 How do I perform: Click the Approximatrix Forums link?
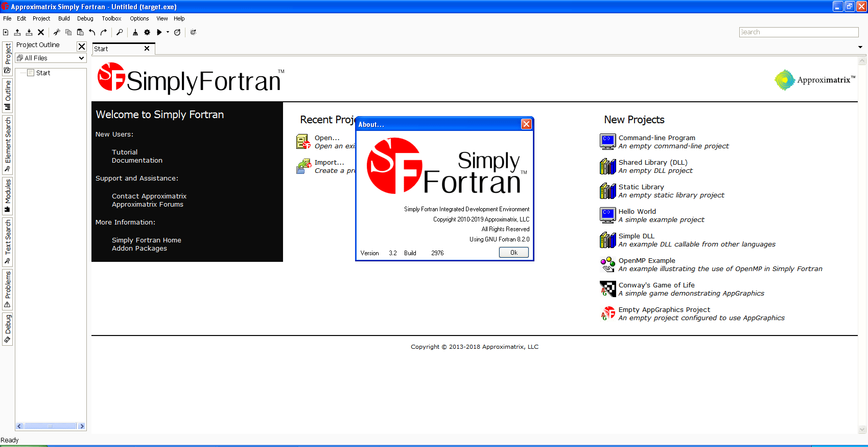tap(148, 205)
